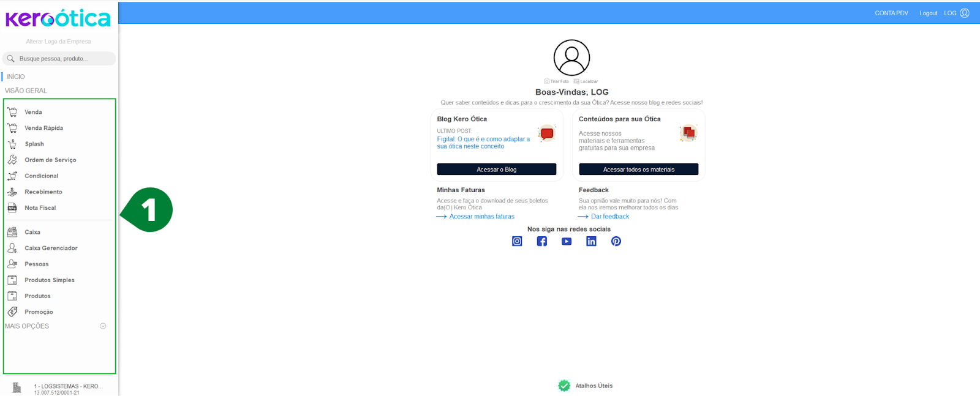This screenshot has width=980, height=396.
Task: Select the Caixa register icon
Action: [12, 232]
